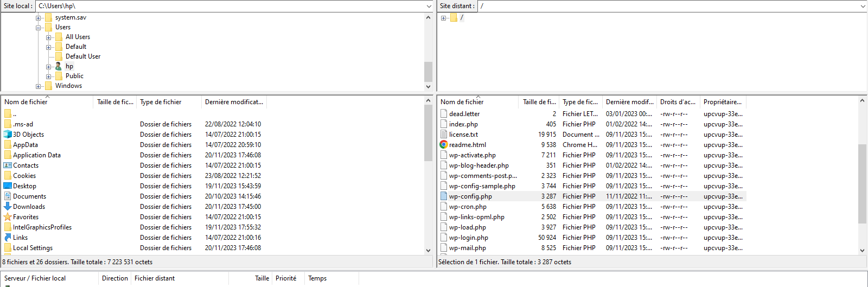Click the Chrome icon next to readme.html
Viewport: 868px width, 287px height.
(x=444, y=145)
